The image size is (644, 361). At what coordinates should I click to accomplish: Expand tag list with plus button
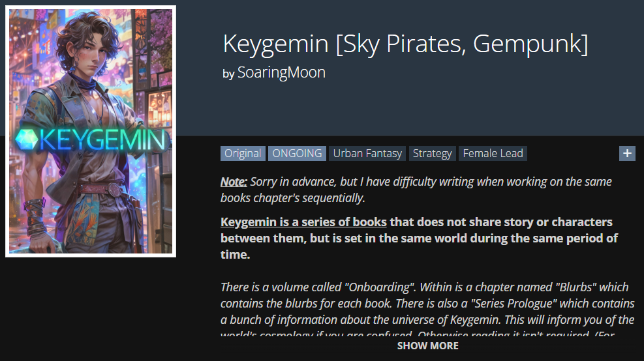[x=627, y=153]
